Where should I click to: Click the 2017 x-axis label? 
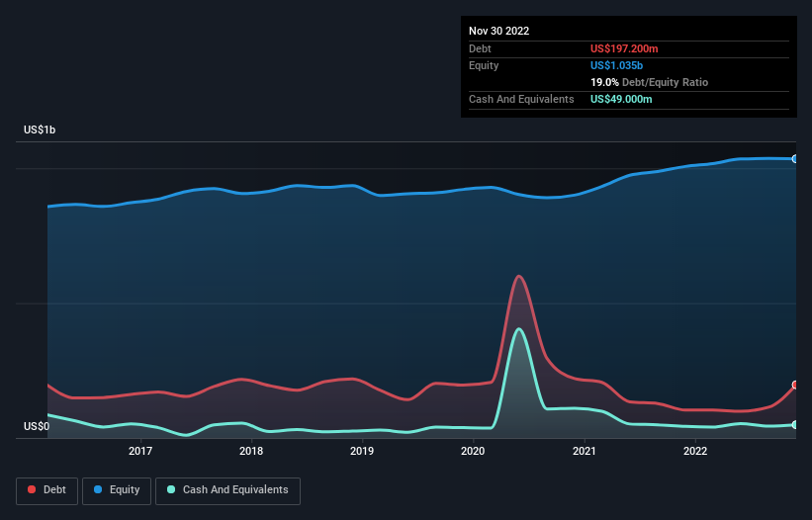(x=140, y=451)
